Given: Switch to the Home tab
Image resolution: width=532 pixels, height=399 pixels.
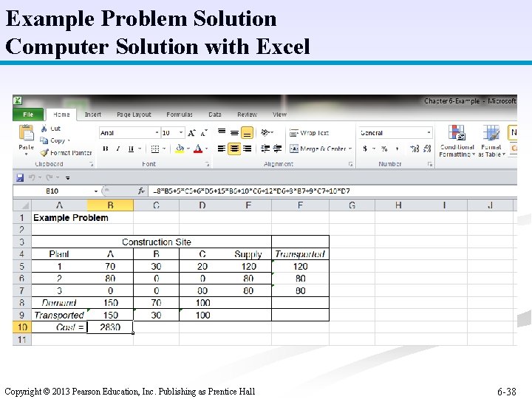Looking at the screenshot, I should (61, 115).
